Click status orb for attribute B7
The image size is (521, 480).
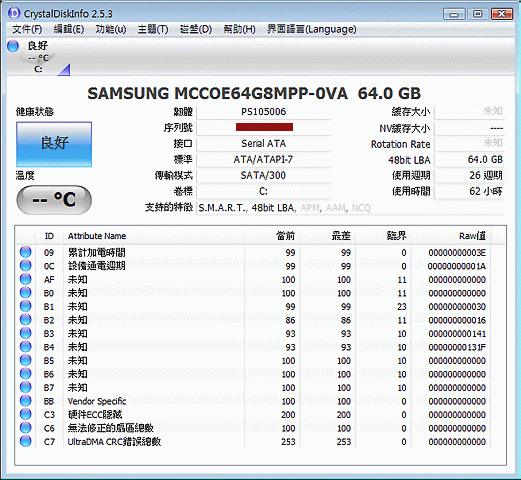pyautogui.click(x=25, y=387)
